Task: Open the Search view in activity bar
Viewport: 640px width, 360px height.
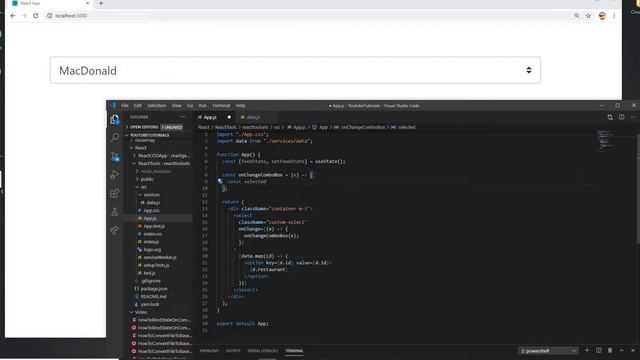Action: (115, 138)
